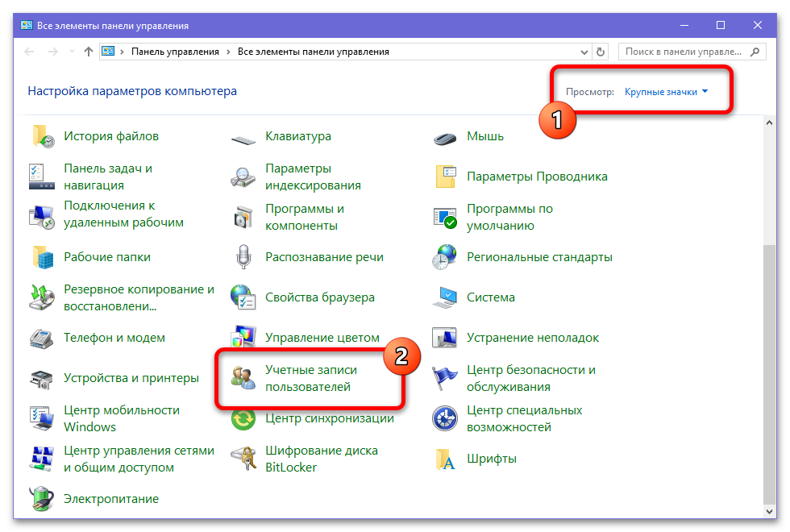Maximize the control panel window
Viewport: 790px width, 532px height.
coord(721,25)
